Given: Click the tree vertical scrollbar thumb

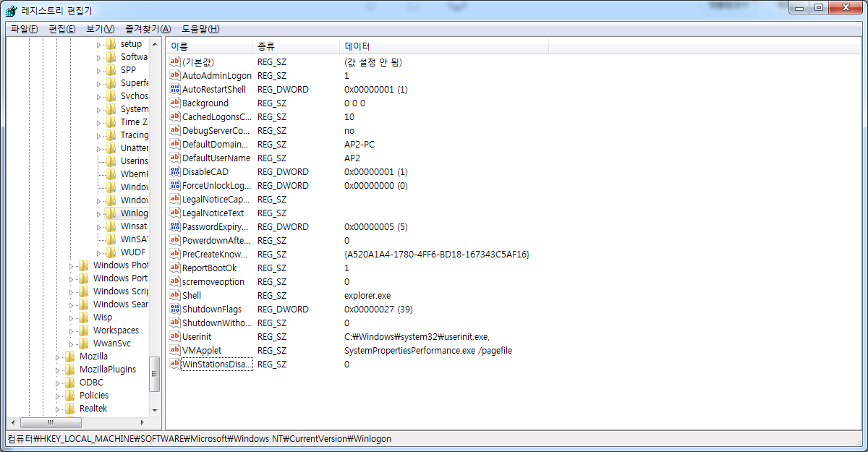Looking at the screenshot, I should (154, 375).
